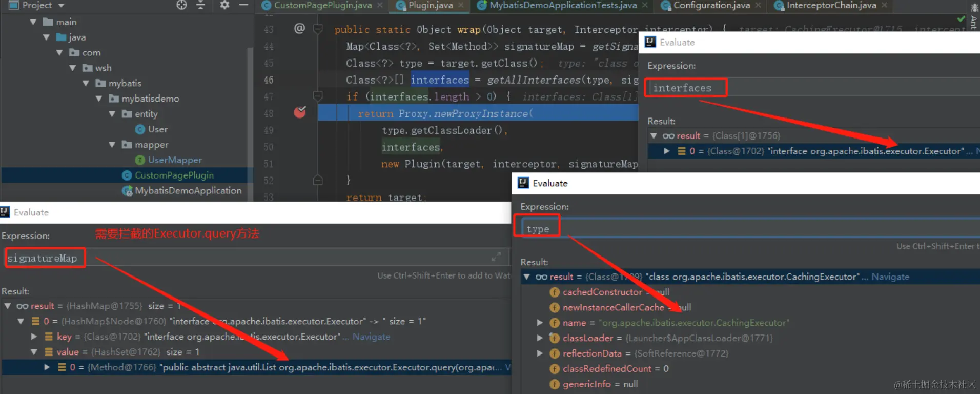Click Navigate link beside the key Executor row
Viewport: 980px width, 394px height.
point(371,337)
